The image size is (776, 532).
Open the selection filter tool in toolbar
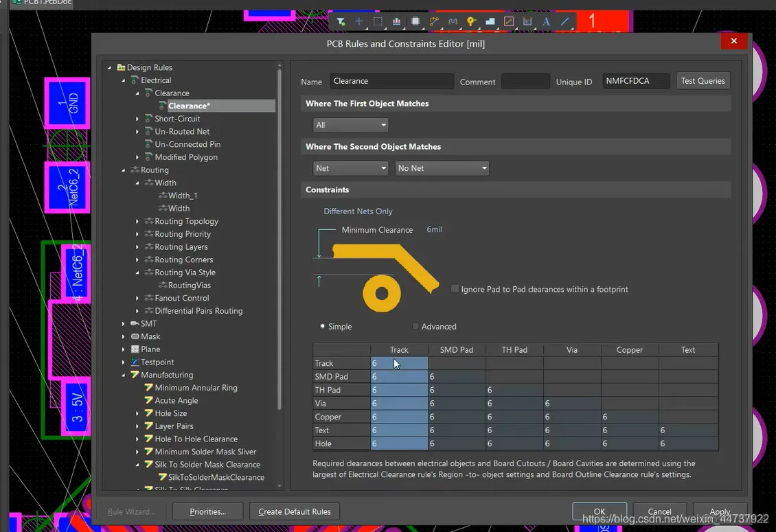[x=341, y=21]
